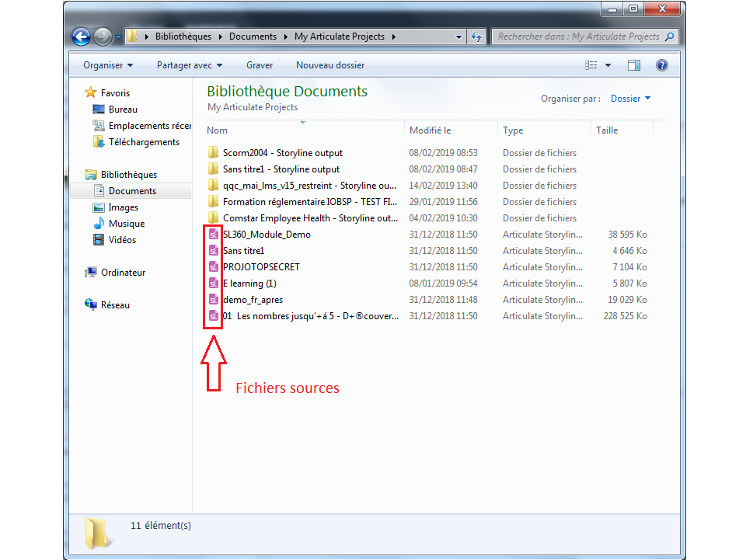Open the Partager avec menu
This screenshot has height=560, width=746.
(x=190, y=65)
